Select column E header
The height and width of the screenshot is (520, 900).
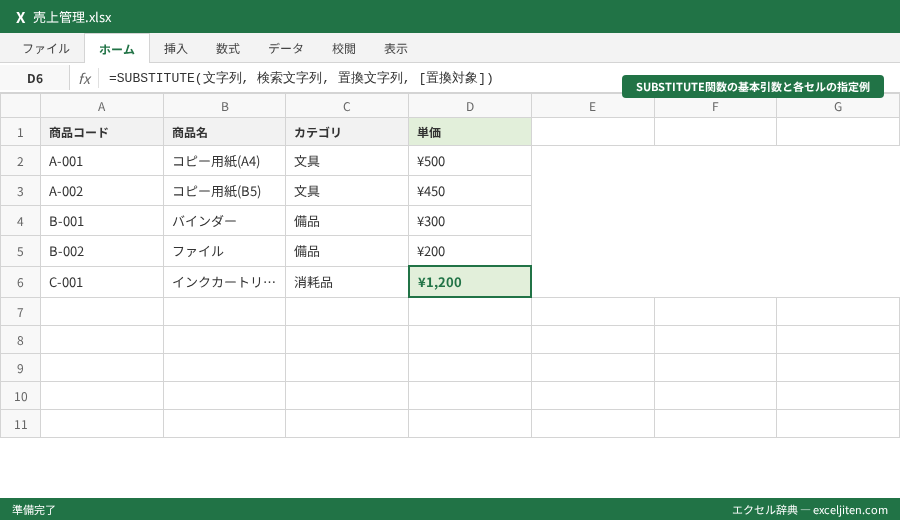(x=592, y=106)
